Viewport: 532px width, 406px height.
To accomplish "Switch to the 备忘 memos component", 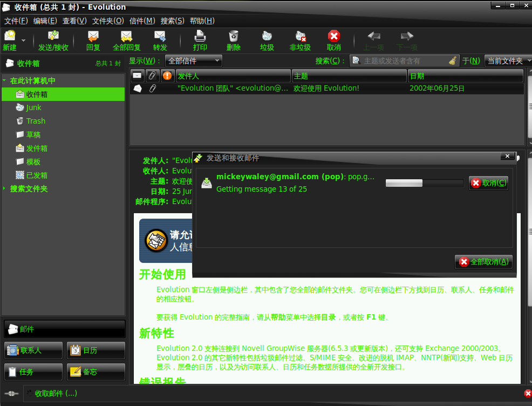I will tap(96, 371).
